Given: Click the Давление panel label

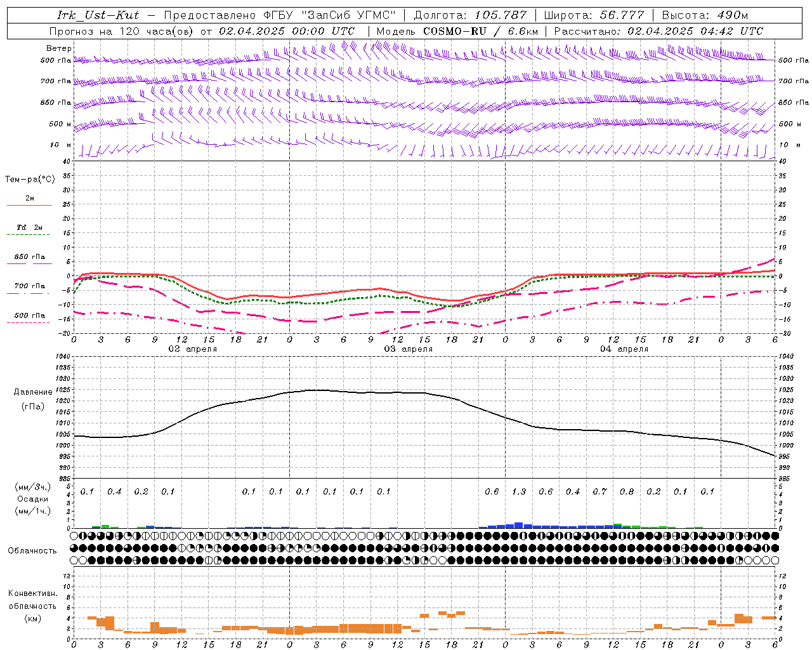Looking at the screenshot, I should point(33,392).
